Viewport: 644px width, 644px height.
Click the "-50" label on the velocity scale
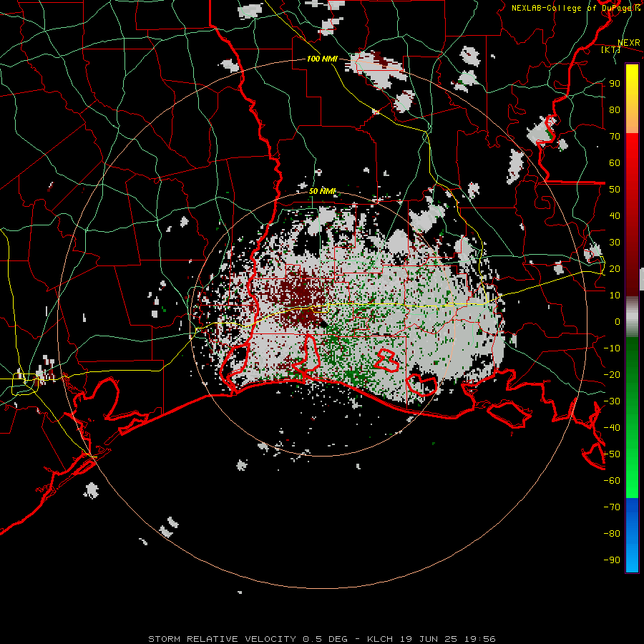coord(612,454)
